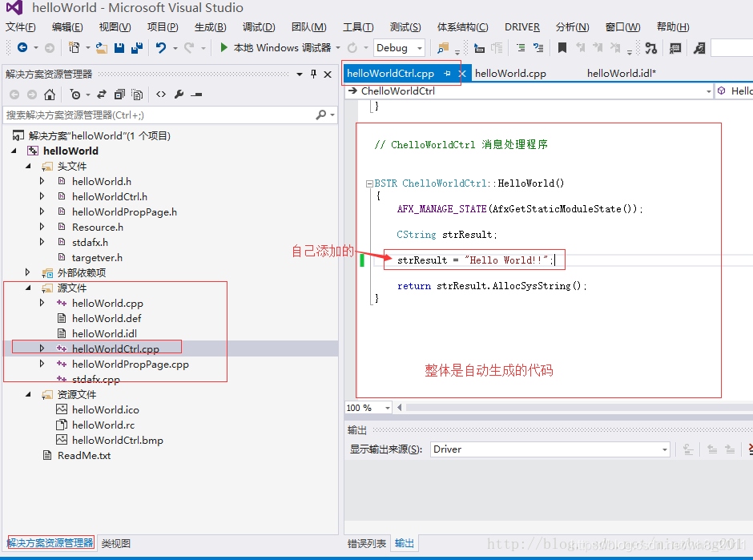Open the 调试(D) menu
The image size is (753, 560).
pyautogui.click(x=259, y=27)
